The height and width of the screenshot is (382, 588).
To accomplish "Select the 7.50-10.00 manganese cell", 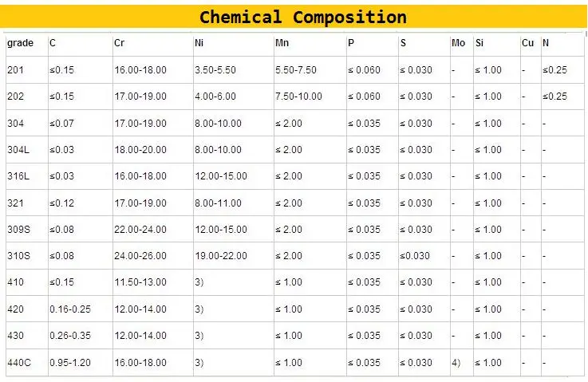I will pyautogui.click(x=298, y=96).
